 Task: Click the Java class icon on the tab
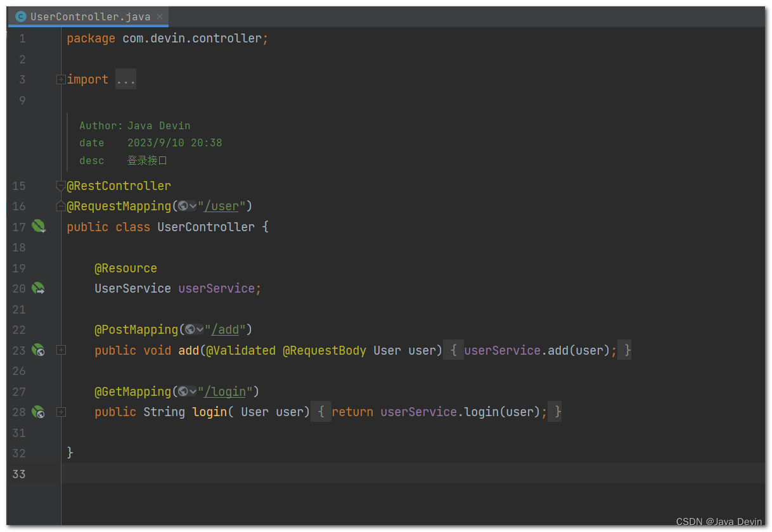click(x=21, y=17)
